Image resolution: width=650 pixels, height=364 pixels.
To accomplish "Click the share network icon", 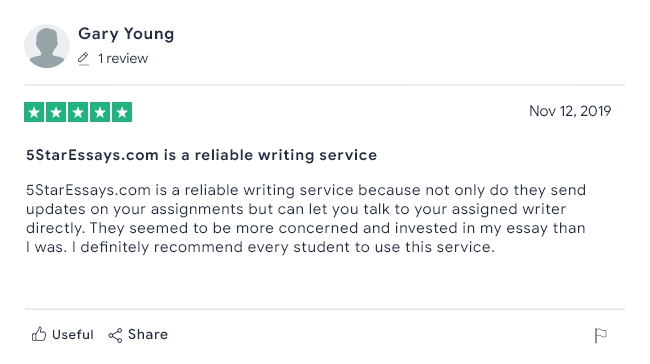I will 115,335.
